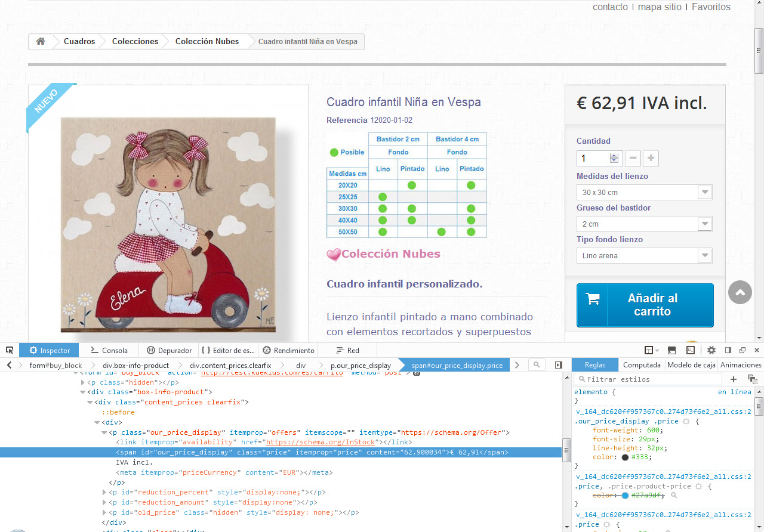
Task: Toggle pseudo-class panel icon beside the plus
Action: coord(752,379)
